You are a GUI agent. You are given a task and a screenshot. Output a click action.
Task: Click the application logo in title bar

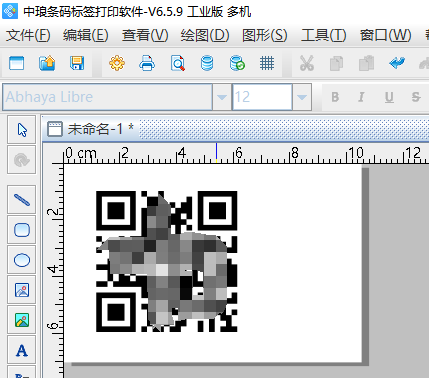click(x=10, y=10)
